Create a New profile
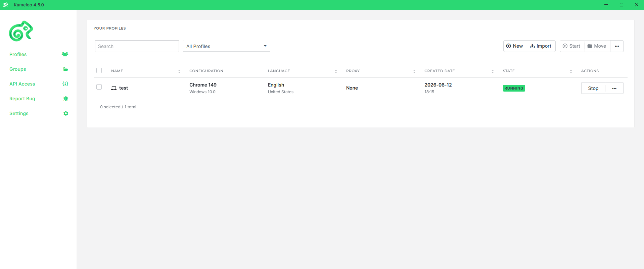Image resolution: width=644 pixels, height=269 pixels. point(515,46)
